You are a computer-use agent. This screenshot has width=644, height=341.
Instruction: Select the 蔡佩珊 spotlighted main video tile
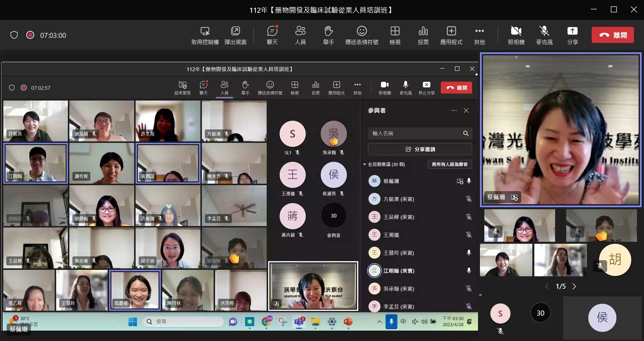coord(561,129)
